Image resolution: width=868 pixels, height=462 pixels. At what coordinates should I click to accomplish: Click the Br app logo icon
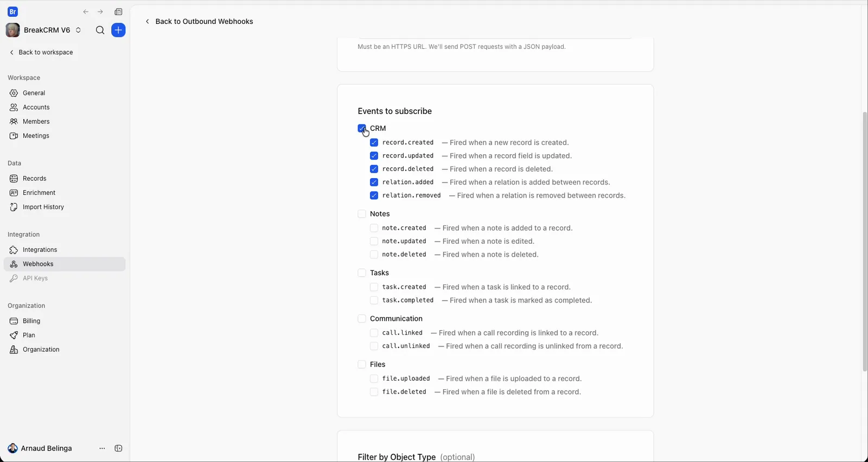click(13, 12)
